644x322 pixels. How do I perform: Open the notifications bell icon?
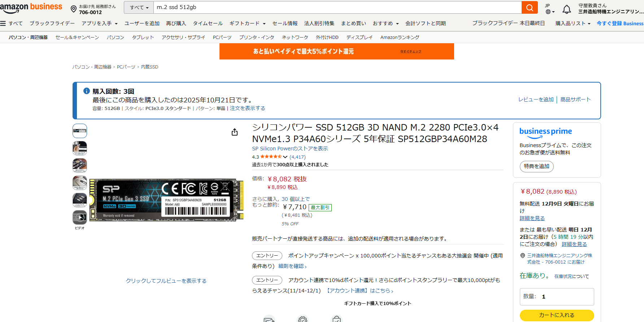567,9
